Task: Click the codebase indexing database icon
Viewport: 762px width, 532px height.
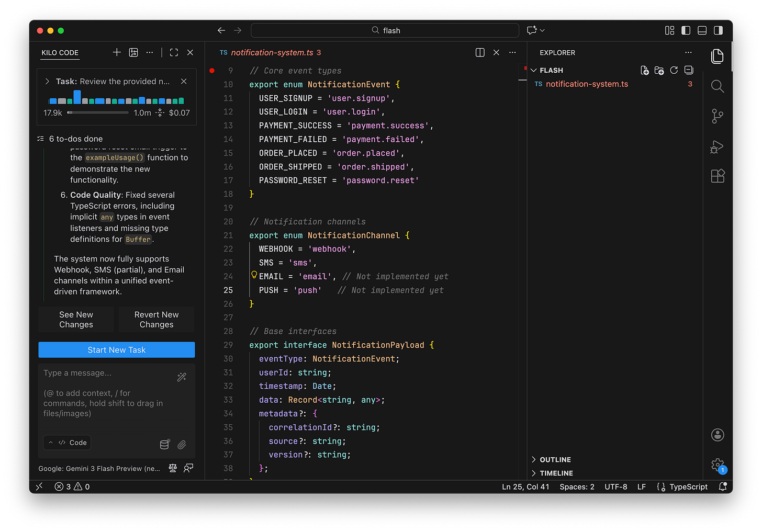Action: [x=164, y=445]
